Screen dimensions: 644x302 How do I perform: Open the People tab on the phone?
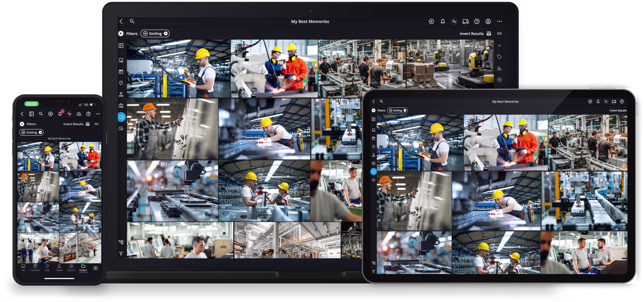click(59, 267)
